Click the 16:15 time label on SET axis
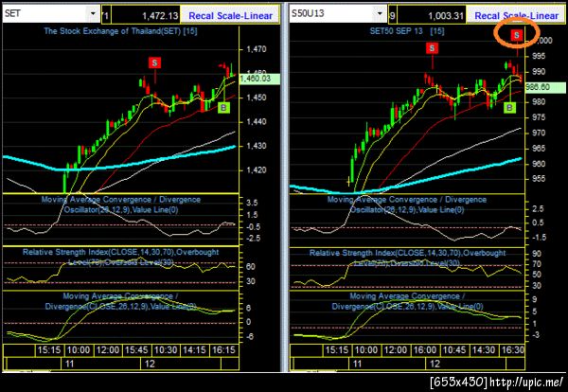Viewport: 568px width, 392px height. click(223, 350)
